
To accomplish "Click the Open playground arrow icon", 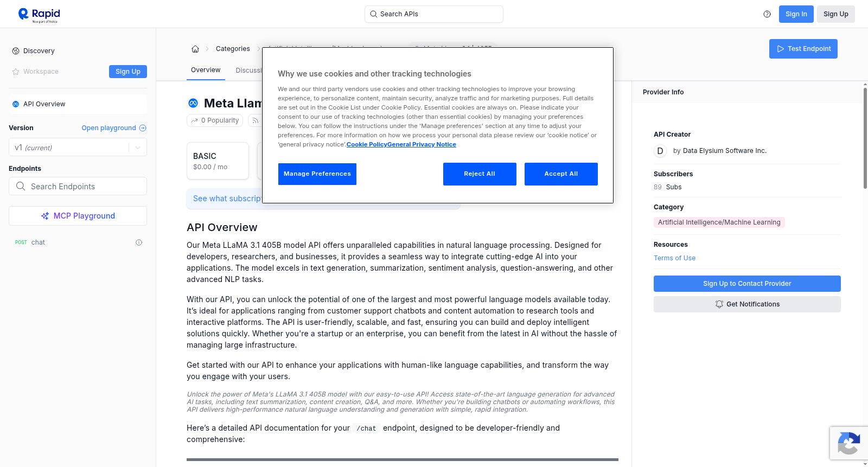I will tap(143, 128).
